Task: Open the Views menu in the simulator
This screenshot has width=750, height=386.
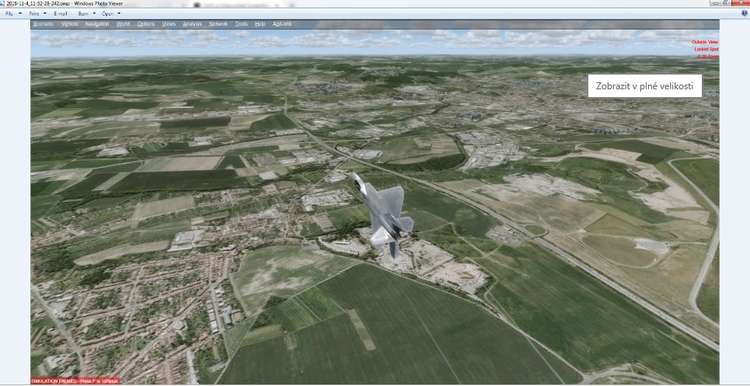Action: [x=169, y=24]
